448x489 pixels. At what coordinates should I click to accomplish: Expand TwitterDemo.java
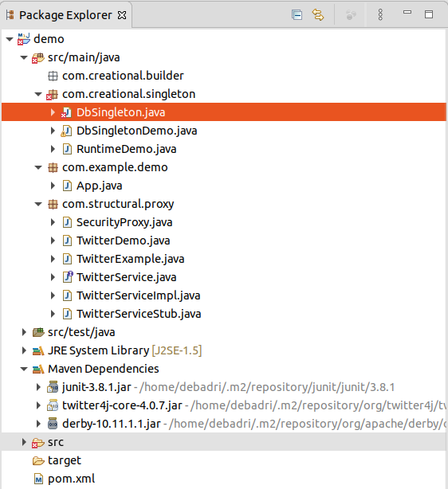point(53,241)
